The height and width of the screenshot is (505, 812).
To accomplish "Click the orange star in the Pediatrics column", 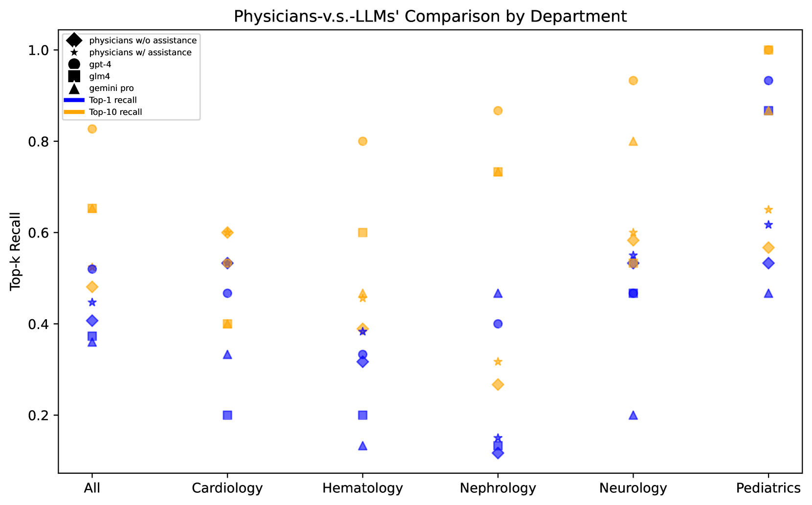I will pos(768,210).
